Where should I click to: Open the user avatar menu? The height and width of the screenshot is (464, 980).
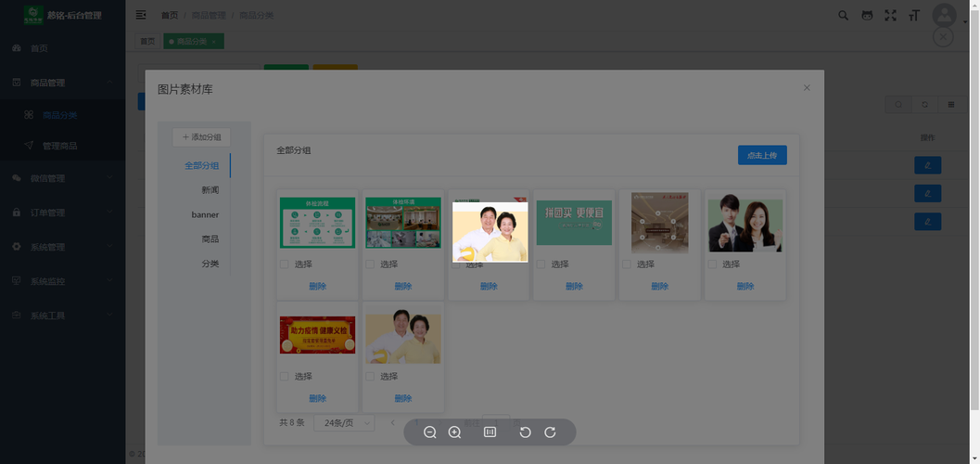[x=945, y=16]
